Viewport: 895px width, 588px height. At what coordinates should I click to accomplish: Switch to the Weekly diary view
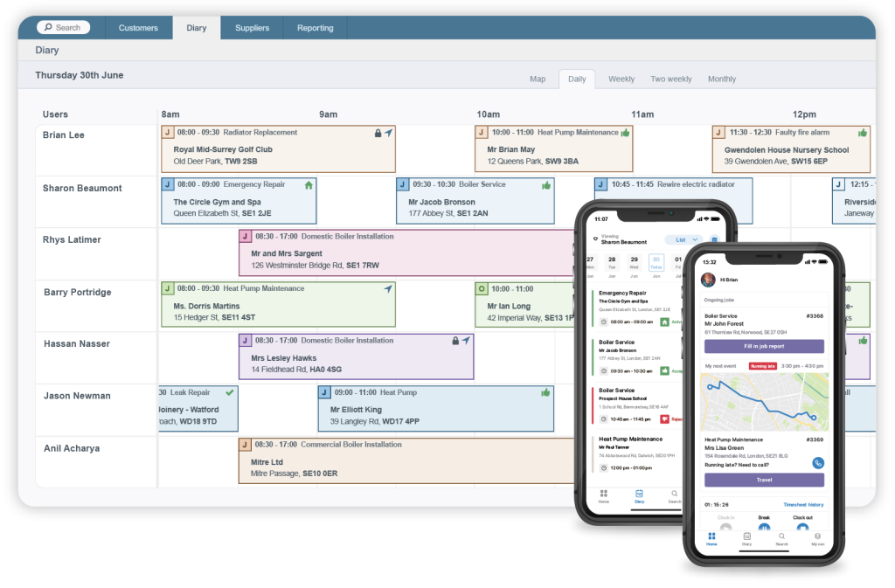tap(621, 79)
